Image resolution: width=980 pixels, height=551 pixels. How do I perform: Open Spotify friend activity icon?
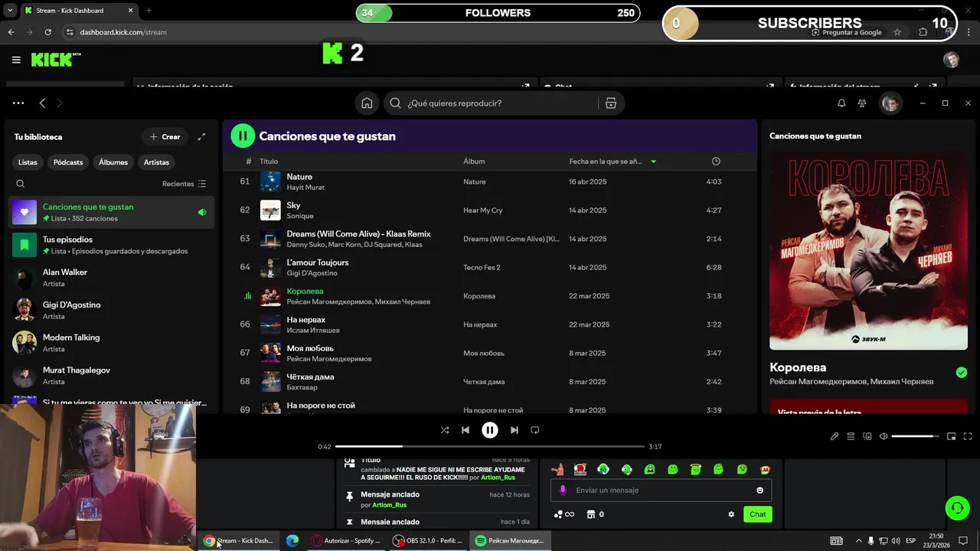pyautogui.click(x=862, y=103)
